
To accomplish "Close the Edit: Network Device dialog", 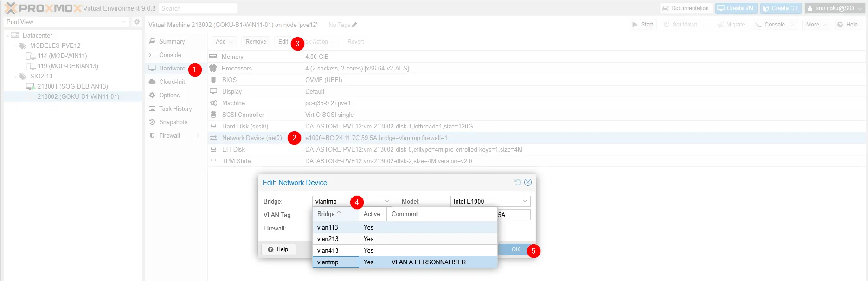I will [528, 182].
